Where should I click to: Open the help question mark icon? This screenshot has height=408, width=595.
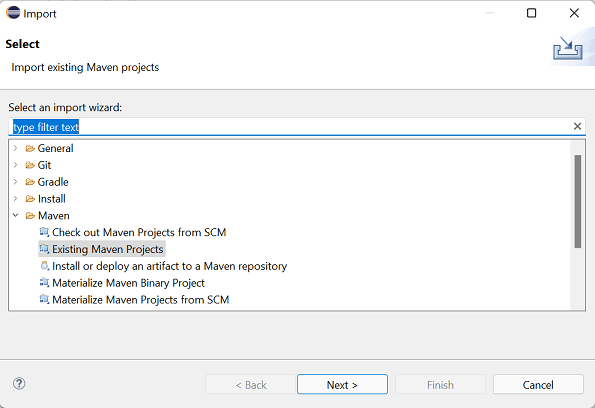(19, 384)
